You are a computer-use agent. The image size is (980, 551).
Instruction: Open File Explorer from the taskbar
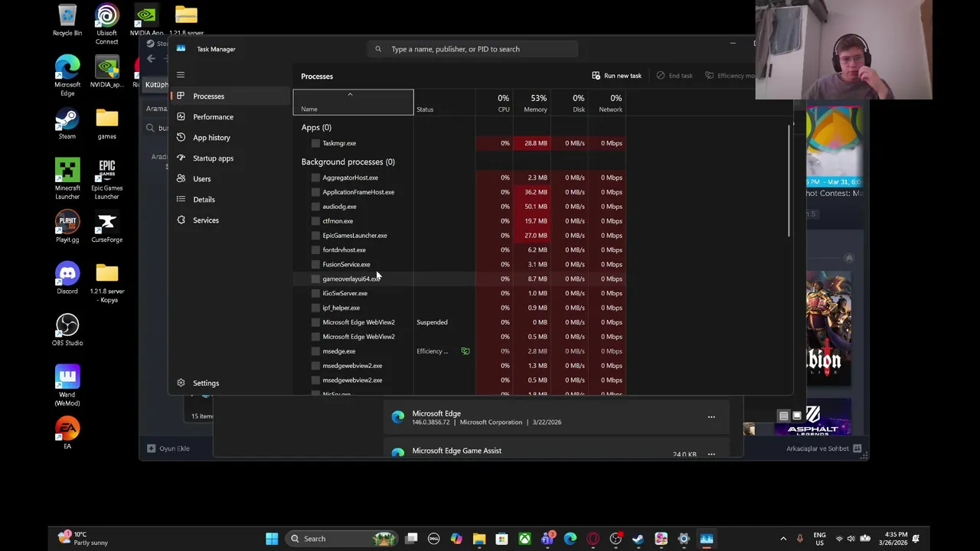(x=479, y=539)
